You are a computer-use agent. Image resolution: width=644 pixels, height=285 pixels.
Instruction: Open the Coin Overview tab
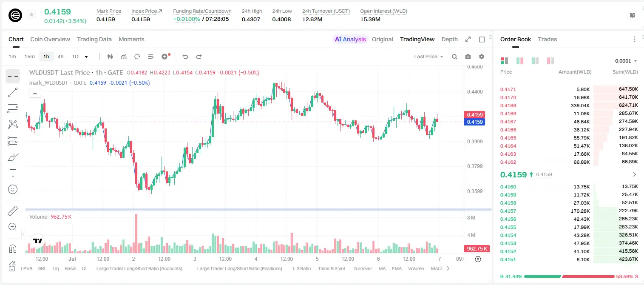(50, 39)
